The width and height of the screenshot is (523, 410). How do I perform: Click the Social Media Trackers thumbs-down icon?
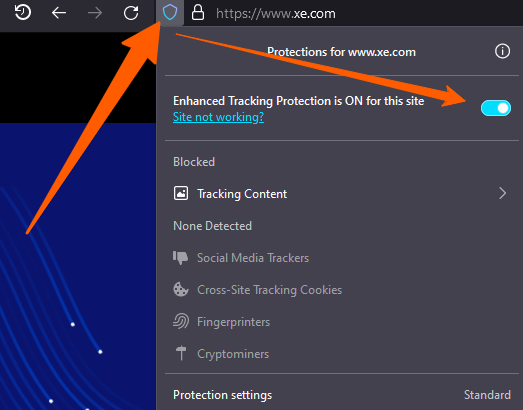click(x=180, y=258)
